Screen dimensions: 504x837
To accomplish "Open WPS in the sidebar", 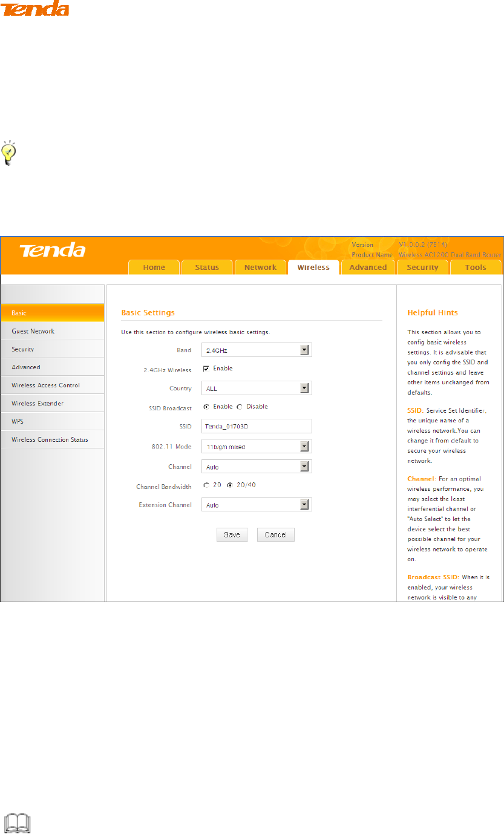I will [52, 421].
